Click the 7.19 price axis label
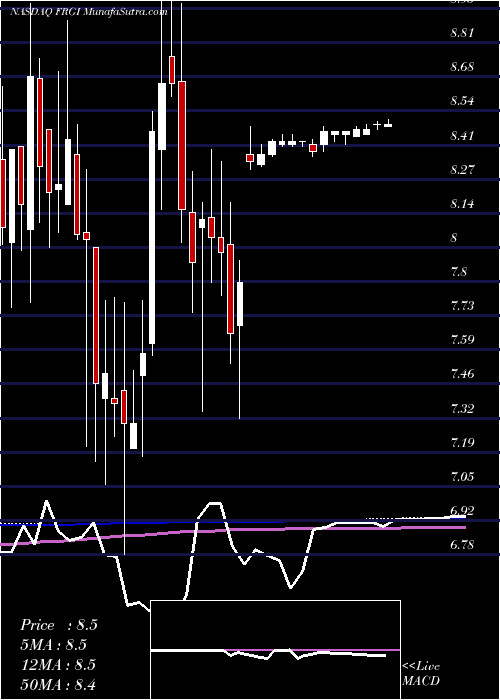Viewport: 500px width, 700px height. 462,443
